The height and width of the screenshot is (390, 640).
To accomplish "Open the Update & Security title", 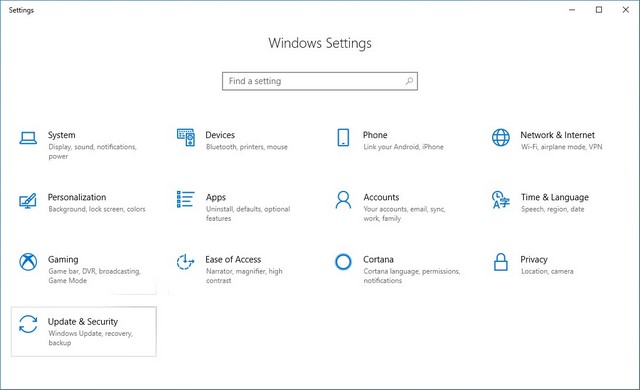I will [x=83, y=322].
